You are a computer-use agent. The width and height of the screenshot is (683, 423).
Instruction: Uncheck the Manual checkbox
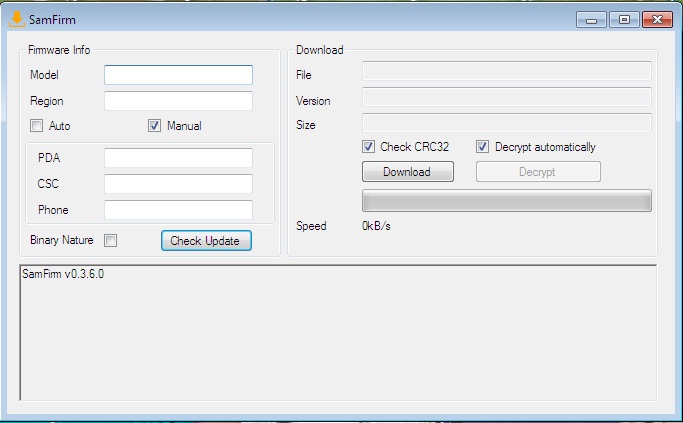(154, 125)
